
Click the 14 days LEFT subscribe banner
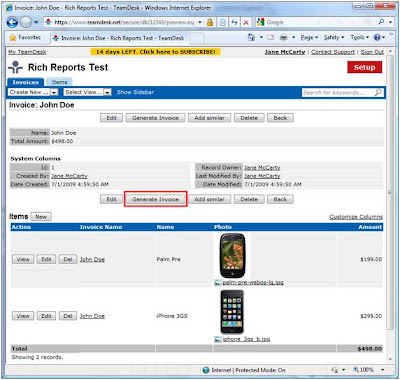(155, 52)
